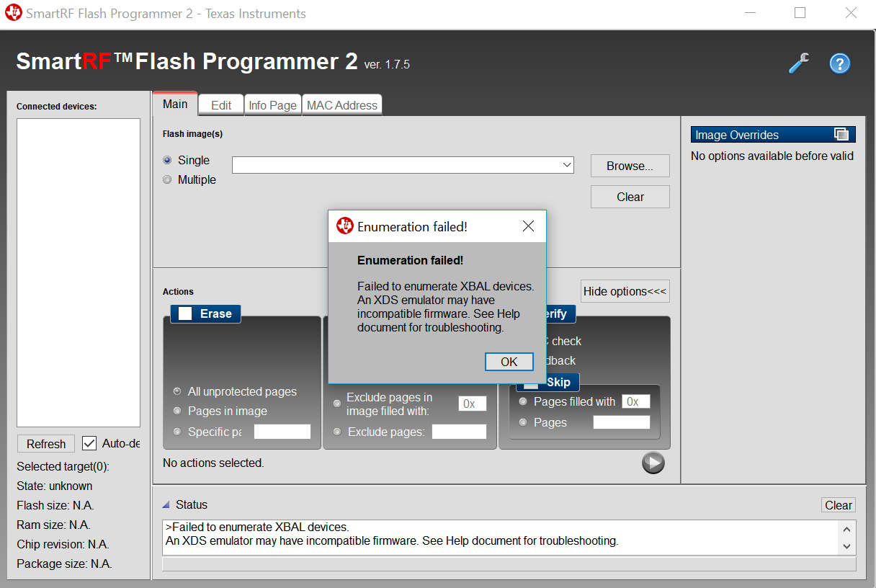
Task: Maximize the SmartRF Flash Programmer window
Action: pos(800,13)
